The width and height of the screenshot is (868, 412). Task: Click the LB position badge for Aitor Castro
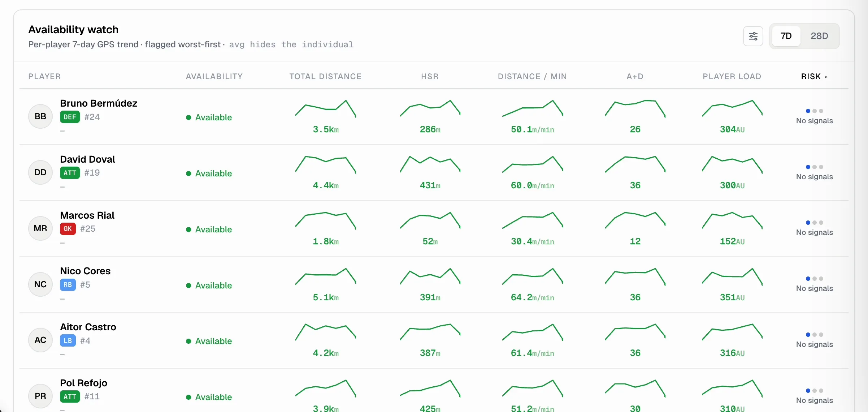(x=68, y=340)
